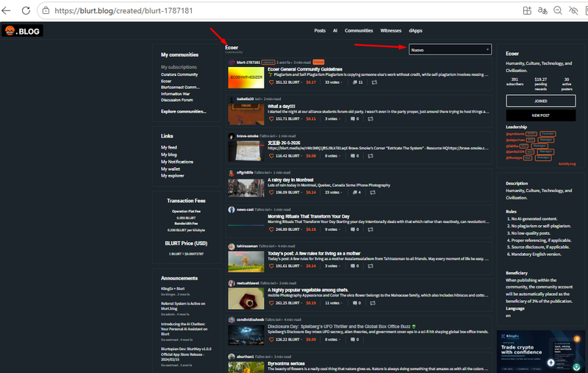Screen dimensions: 588x373
Task: Like the Morning Rituals post
Action: (271, 230)
